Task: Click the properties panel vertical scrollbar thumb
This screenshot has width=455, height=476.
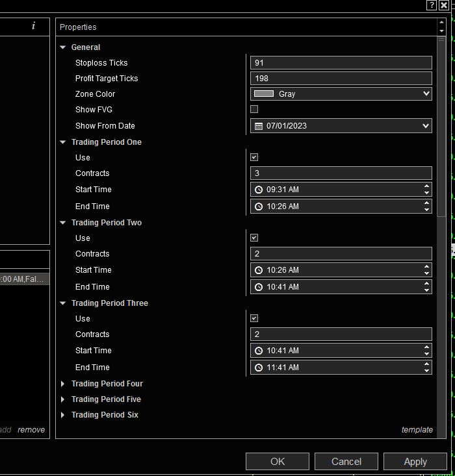Action: click(x=441, y=127)
